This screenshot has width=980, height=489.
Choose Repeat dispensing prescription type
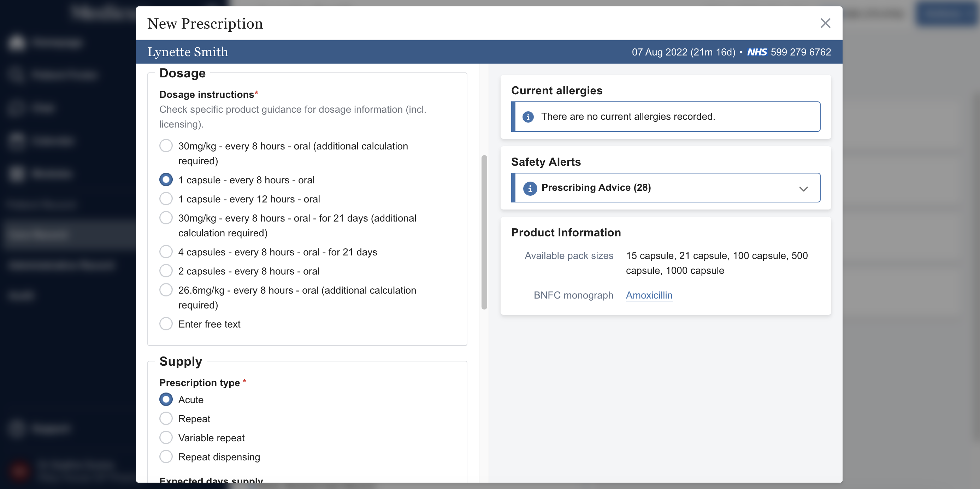(x=166, y=456)
